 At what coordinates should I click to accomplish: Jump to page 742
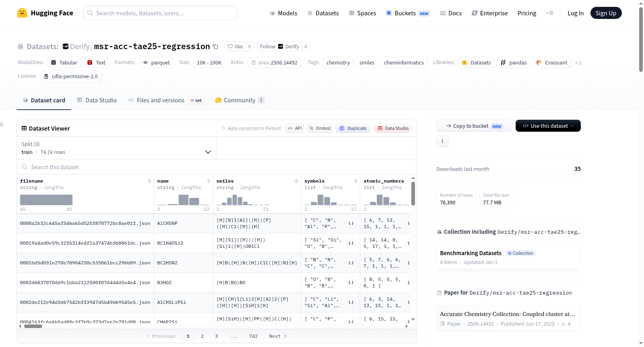[x=253, y=336]
